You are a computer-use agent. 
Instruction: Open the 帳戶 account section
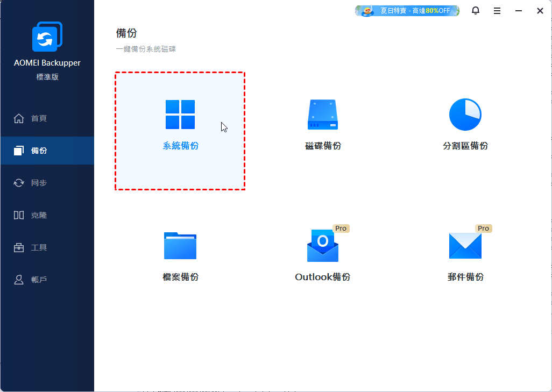point(47,280)
